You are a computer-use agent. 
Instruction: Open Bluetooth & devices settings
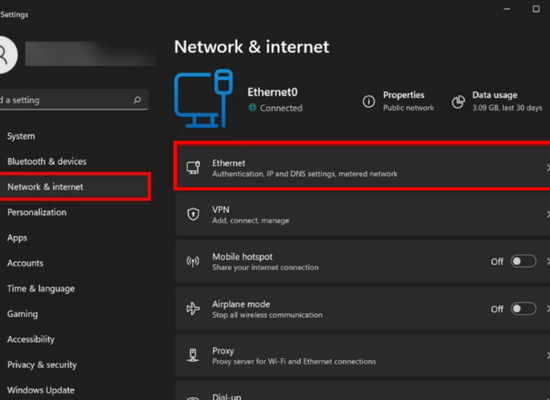47,161
